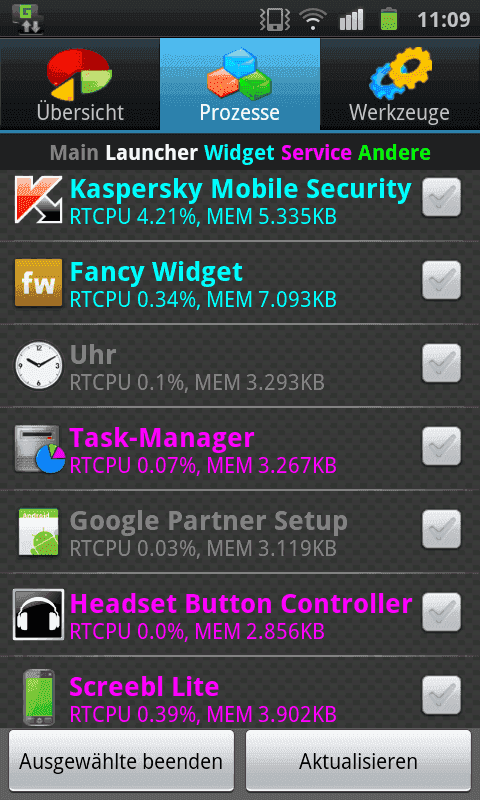Open the Google Partner Setup process entry
This screenshot has width=480, height=800.
click(x=240, y=532)
